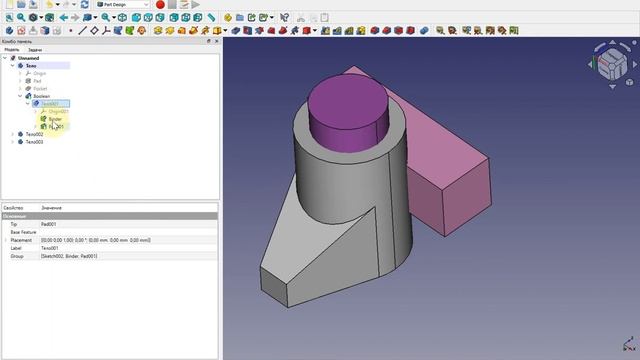Expand the Origin tree node
This screenshot has width=640, height=360.
(x=20, y=73)
